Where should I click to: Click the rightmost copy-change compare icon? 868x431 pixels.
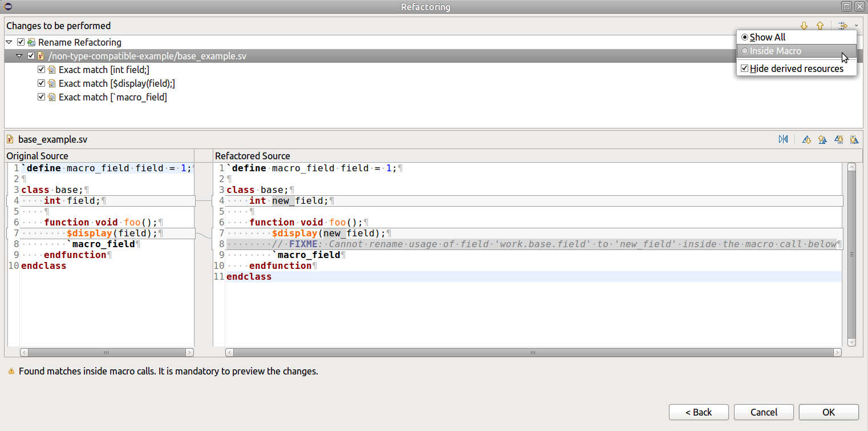pos(854,139)
